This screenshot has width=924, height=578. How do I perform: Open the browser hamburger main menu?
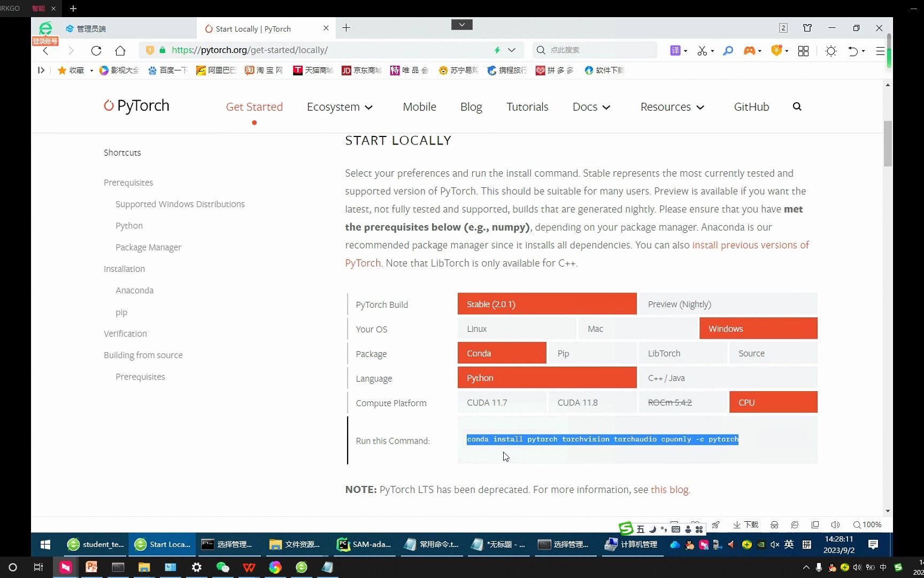click(880, 51)
